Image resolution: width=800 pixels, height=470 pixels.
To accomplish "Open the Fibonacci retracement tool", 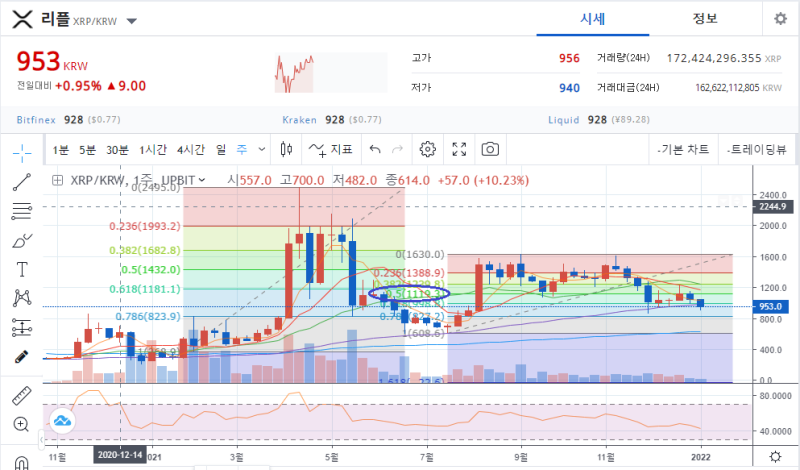I will click(22, 211).
